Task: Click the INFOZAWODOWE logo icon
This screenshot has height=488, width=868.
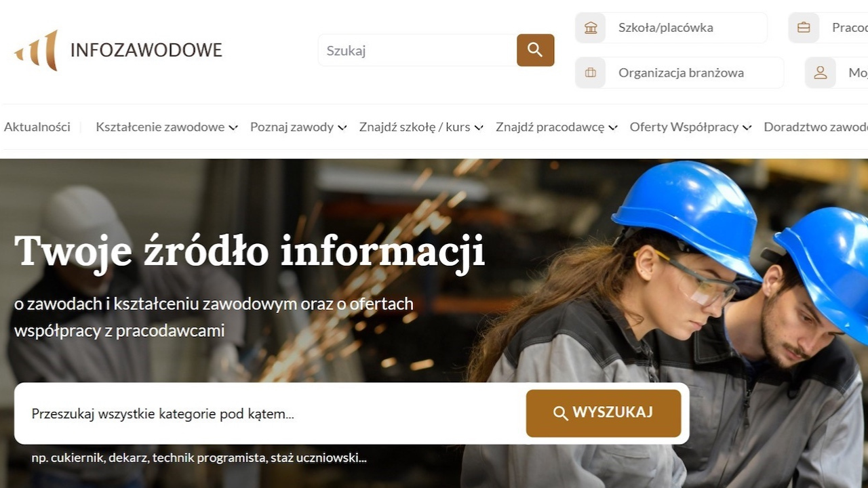Action: pos(37,50)
